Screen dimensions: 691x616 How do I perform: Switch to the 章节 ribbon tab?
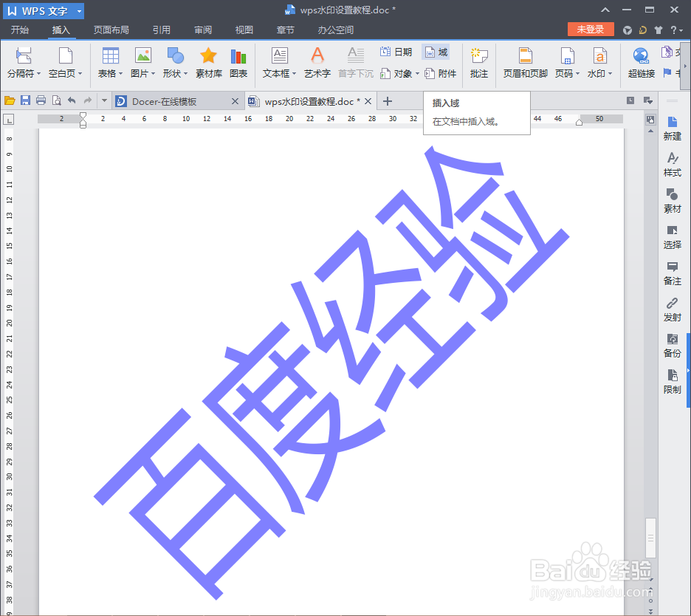click(285, 30)
